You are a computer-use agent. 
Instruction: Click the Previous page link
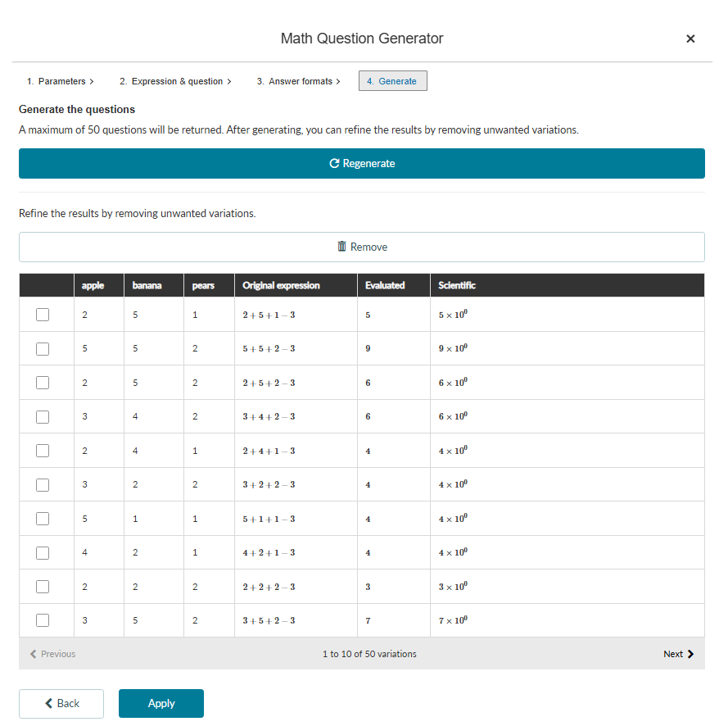tap(52, 654)
